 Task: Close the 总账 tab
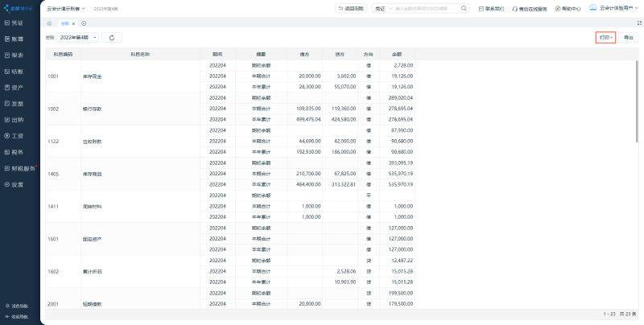[74, 23]
